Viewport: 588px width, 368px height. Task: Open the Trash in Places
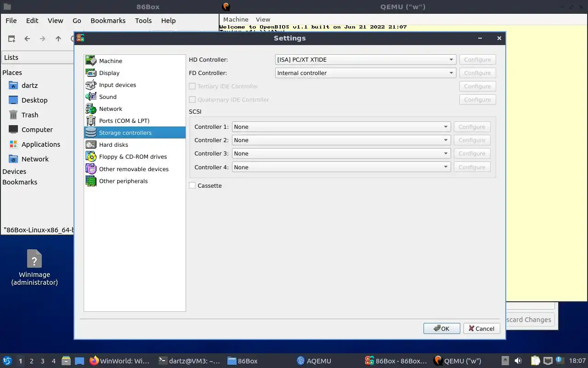click(30, 115)
